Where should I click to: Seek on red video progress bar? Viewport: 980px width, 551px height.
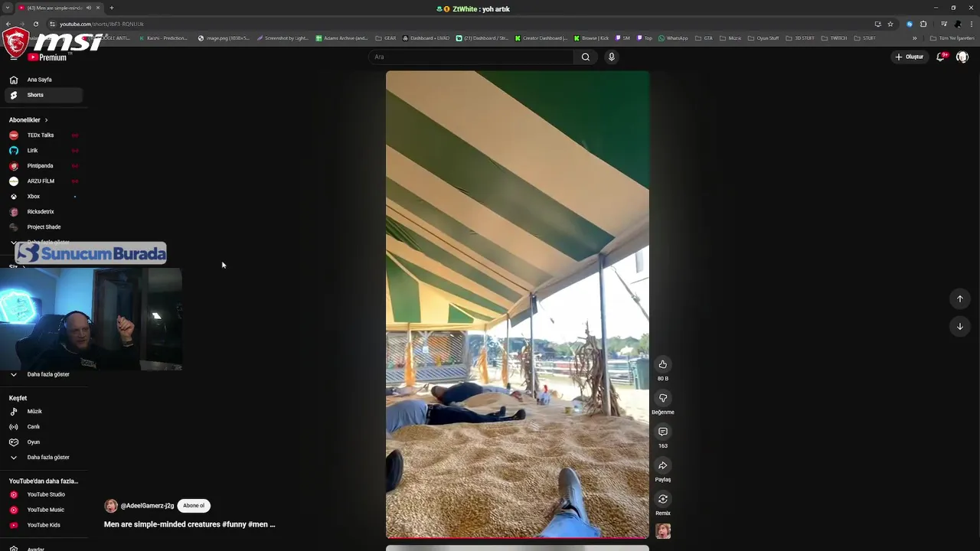518,538
